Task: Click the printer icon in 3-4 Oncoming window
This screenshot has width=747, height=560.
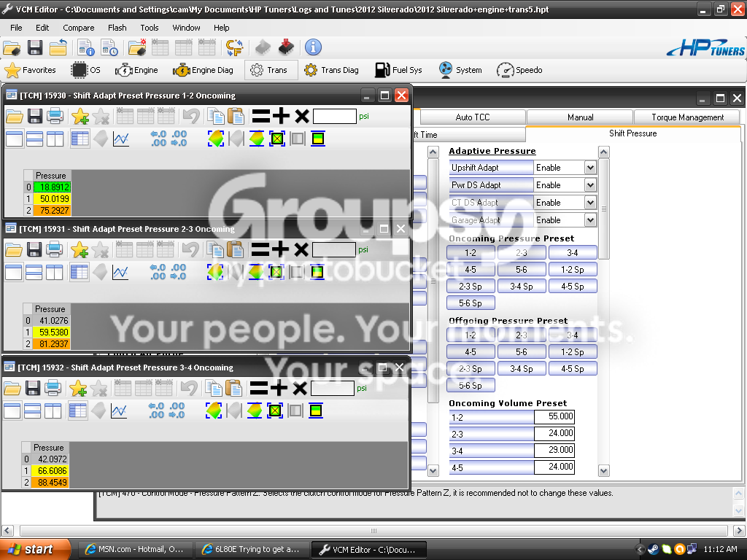Action: tap(53, 388)
